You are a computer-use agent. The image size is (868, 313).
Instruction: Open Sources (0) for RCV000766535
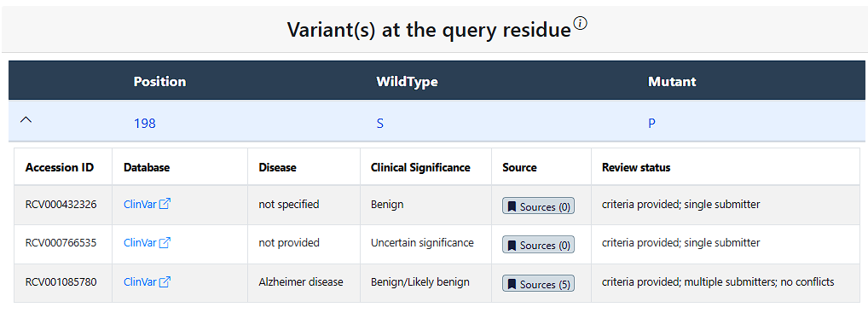pyautogui.click(x=539, y=245)
